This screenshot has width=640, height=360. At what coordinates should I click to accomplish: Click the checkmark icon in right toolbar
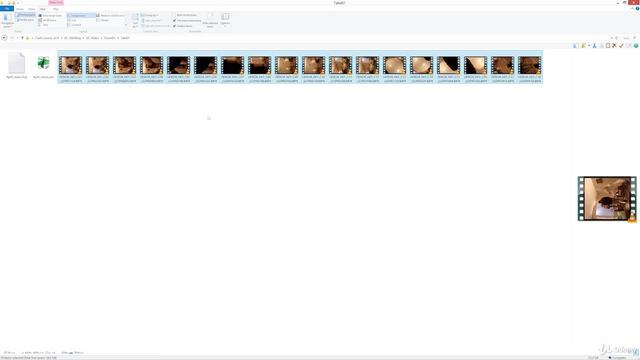pyautogui.click(x=621, y=46)
